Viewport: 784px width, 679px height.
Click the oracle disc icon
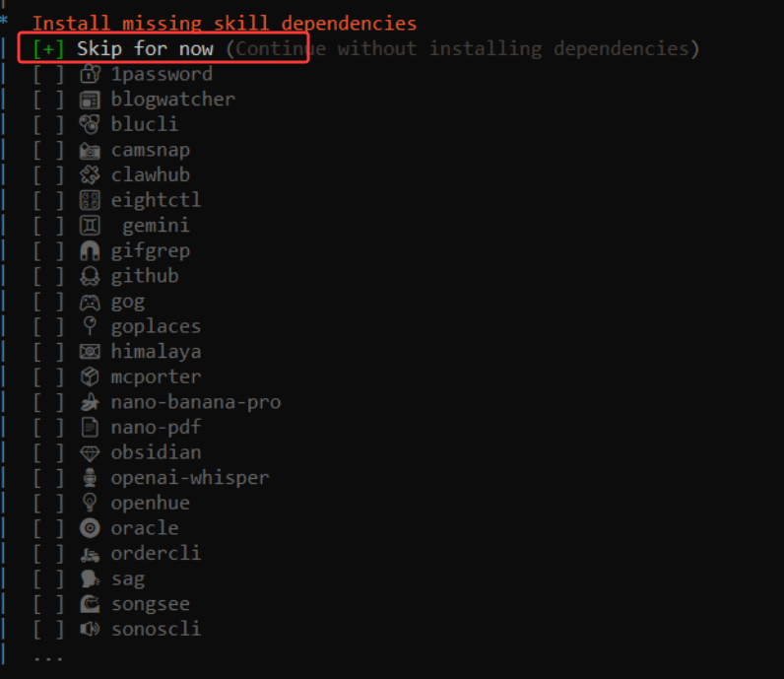coord(90,528)
